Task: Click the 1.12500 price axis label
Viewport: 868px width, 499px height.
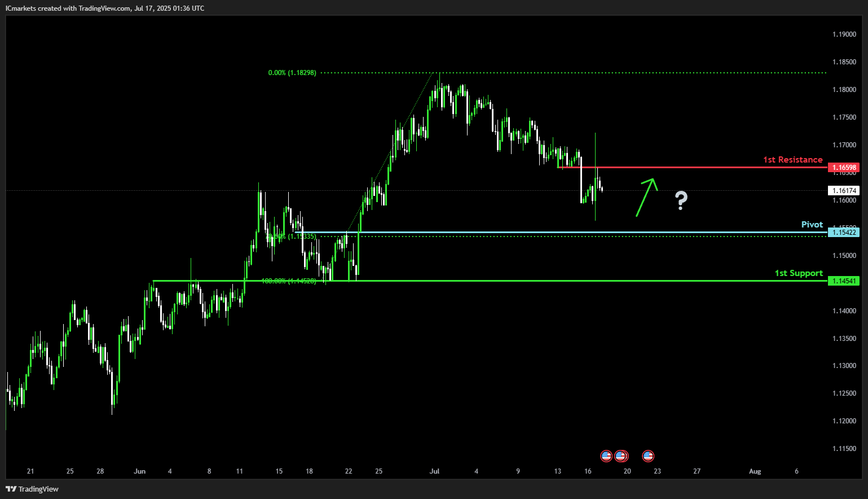Action: point(844,393)
